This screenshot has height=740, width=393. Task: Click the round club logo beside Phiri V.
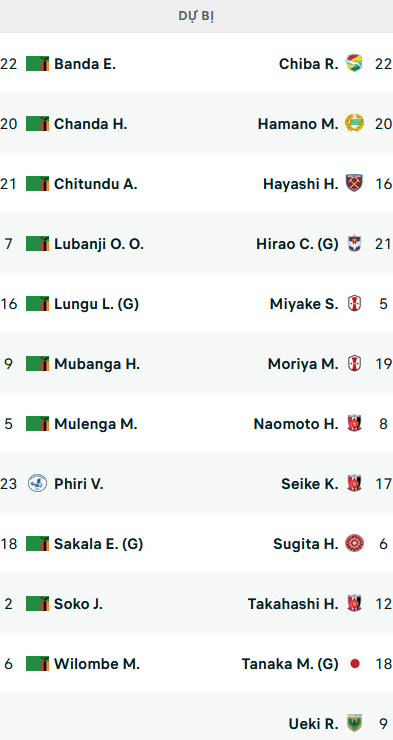click(37, 484)
